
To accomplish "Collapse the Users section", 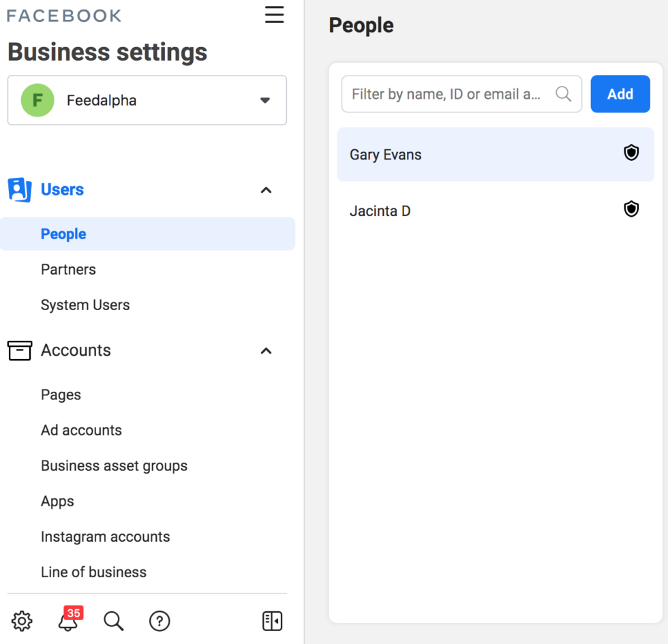I will [265, 190].
